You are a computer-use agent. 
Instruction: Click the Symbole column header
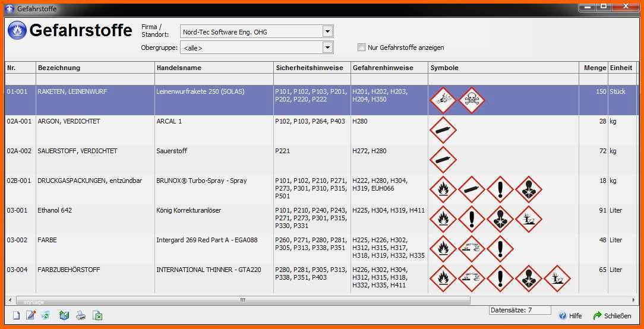[x=504, y=68]
